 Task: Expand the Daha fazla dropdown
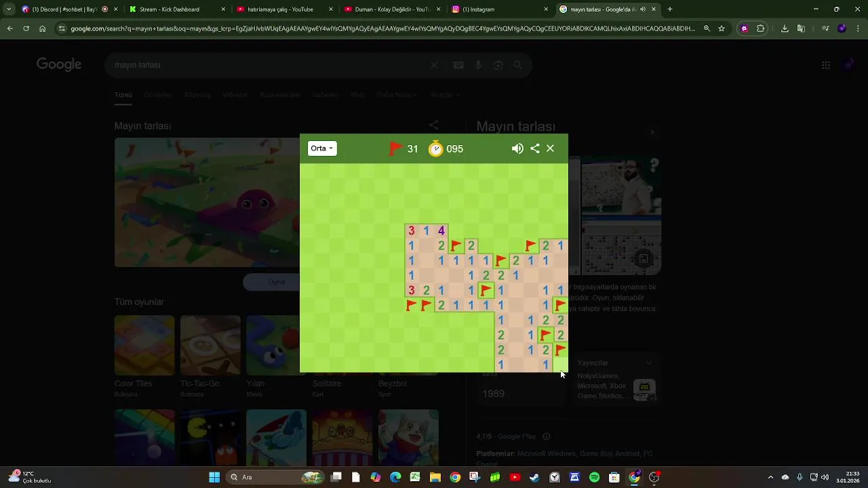pos(396,95)
